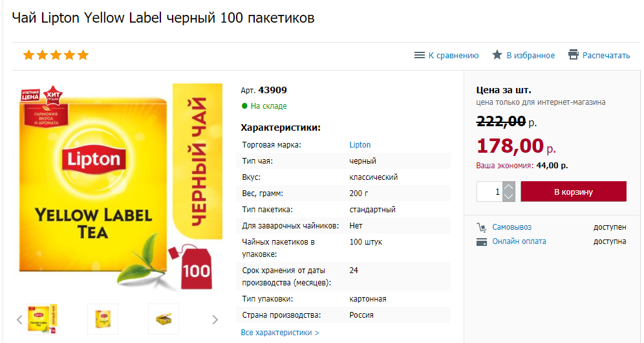Open the Lipton brand link
The image size is (644, 343).
point(360,145)
